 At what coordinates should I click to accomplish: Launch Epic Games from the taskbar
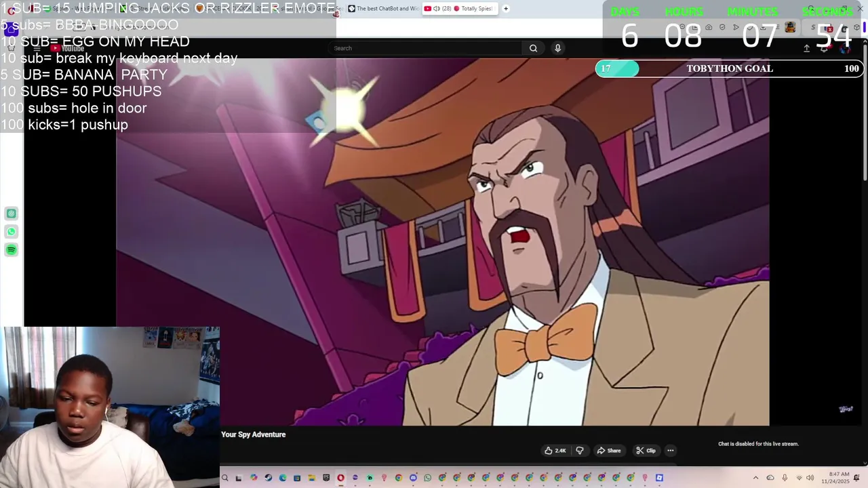point(326,478)
